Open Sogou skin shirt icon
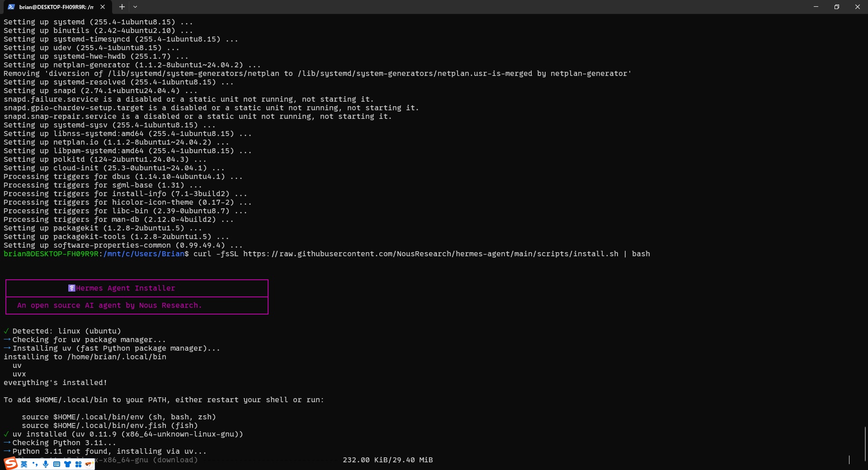Viewport: 868px width, 470px height. (x=67, y=464)
